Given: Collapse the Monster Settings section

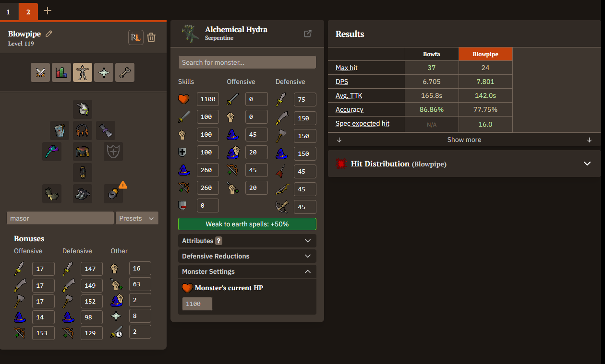Looking at the screenshot, I should pos(247,271).
